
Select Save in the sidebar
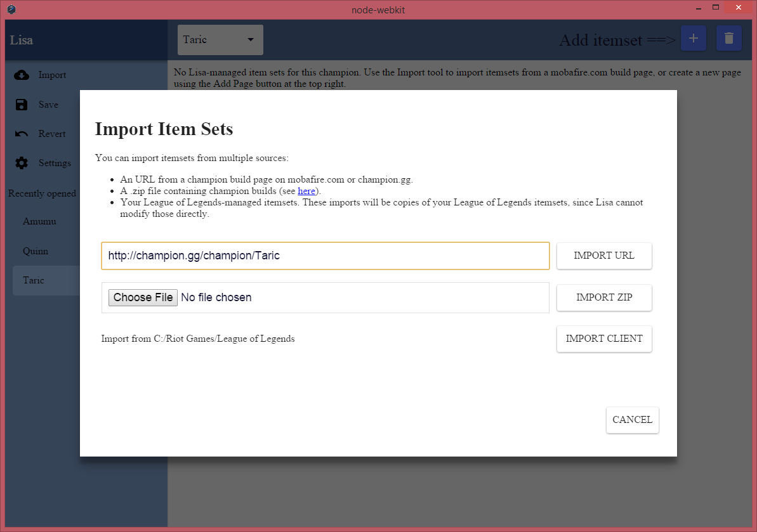[48, 105]
